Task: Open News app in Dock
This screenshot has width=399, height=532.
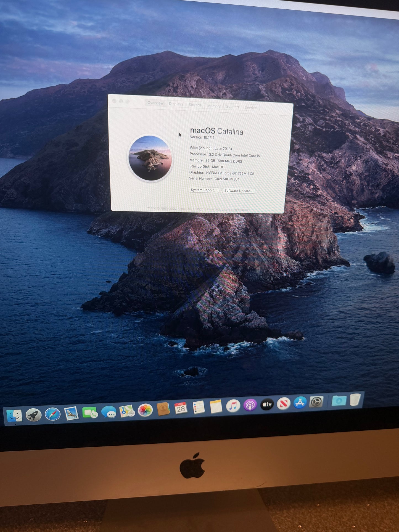Action: [x=284, y=404]
